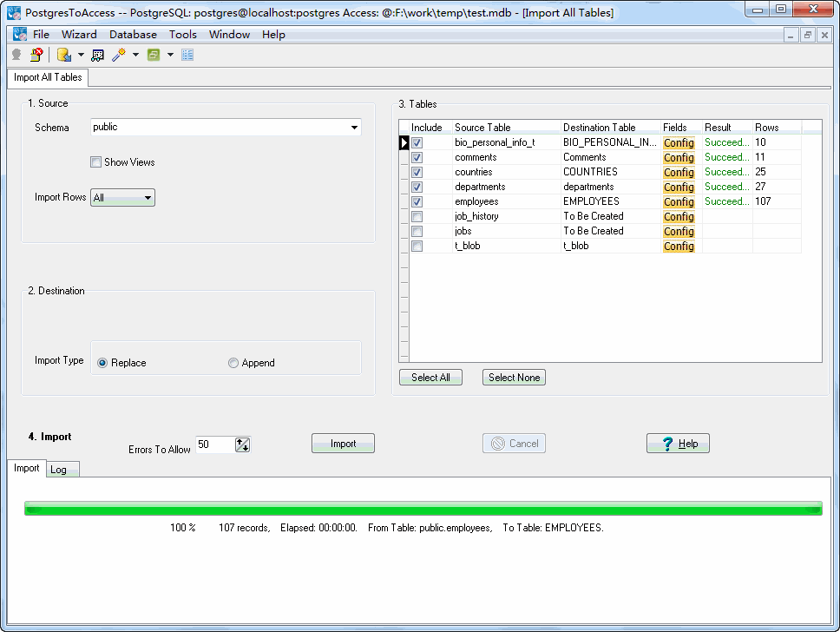Click Config for countries row

(679, 172)
